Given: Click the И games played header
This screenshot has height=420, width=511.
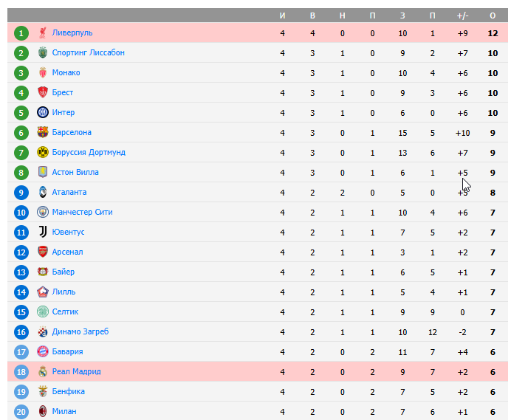Looking at the screenshot, I should [x=282, y=16].
